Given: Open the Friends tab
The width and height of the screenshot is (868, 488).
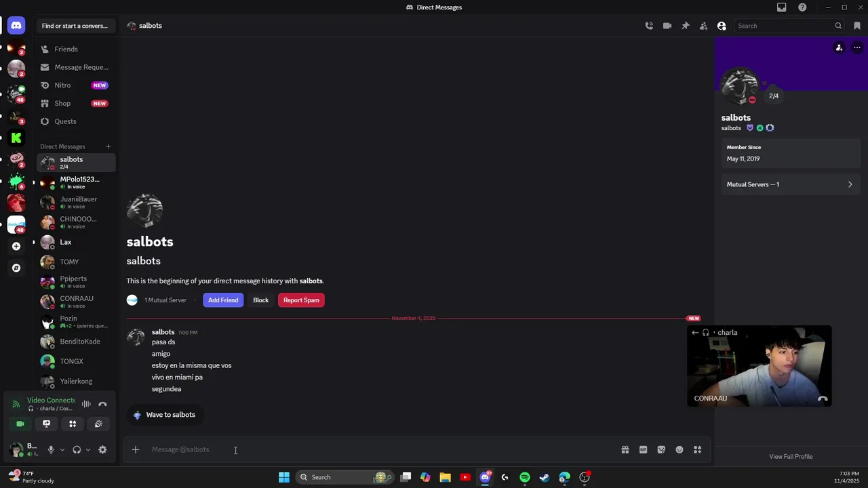Looking at the screenshot, I should (x=76, y=49).
